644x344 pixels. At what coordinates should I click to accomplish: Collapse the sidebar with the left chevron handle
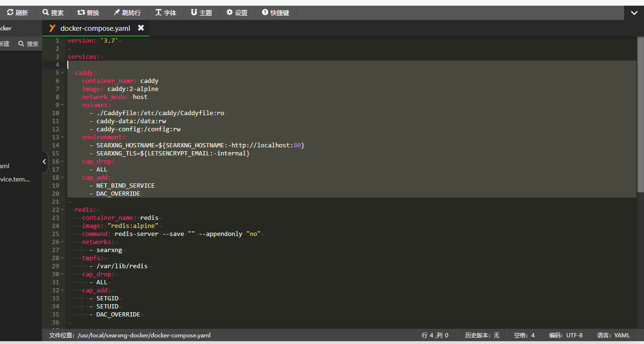(45, 162)
